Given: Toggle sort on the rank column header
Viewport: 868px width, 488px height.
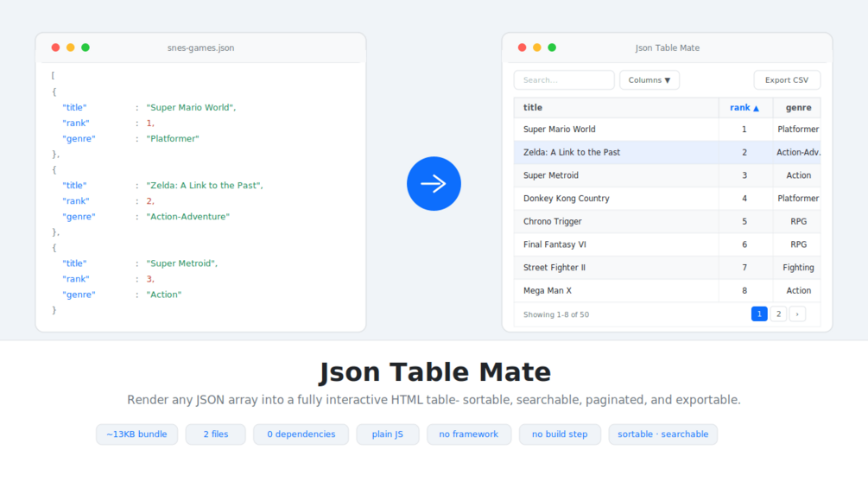Looking at the screenshot, I should pyautogui.click(x=745, y=107).
